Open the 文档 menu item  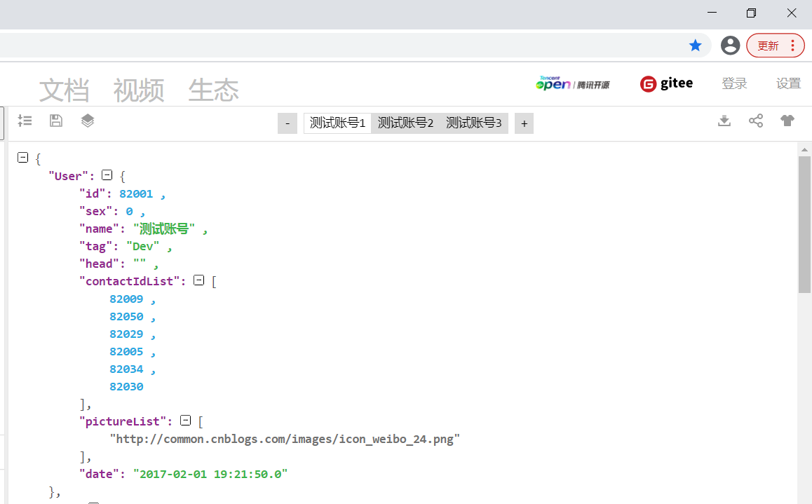tap(64, 90)
